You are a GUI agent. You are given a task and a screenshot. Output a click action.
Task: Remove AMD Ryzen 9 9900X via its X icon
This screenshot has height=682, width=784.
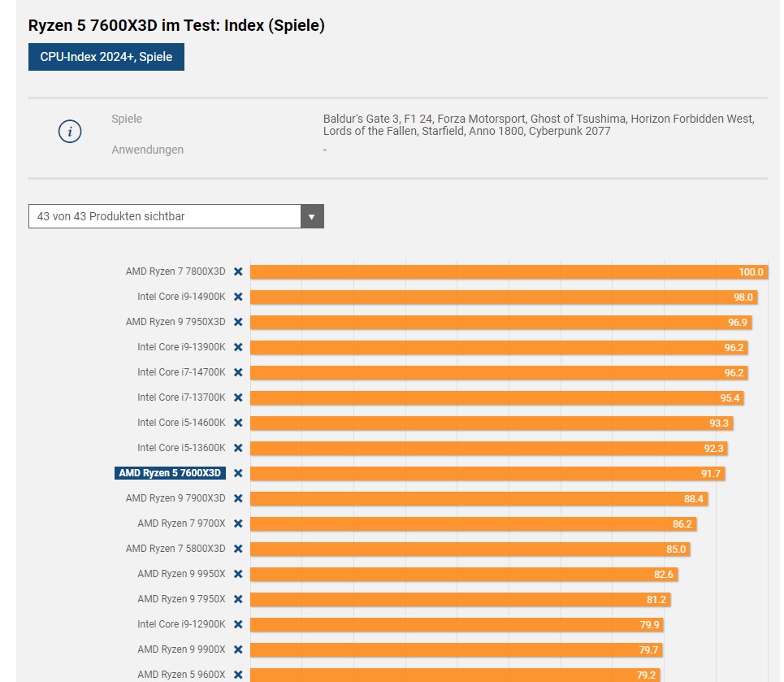238,649
